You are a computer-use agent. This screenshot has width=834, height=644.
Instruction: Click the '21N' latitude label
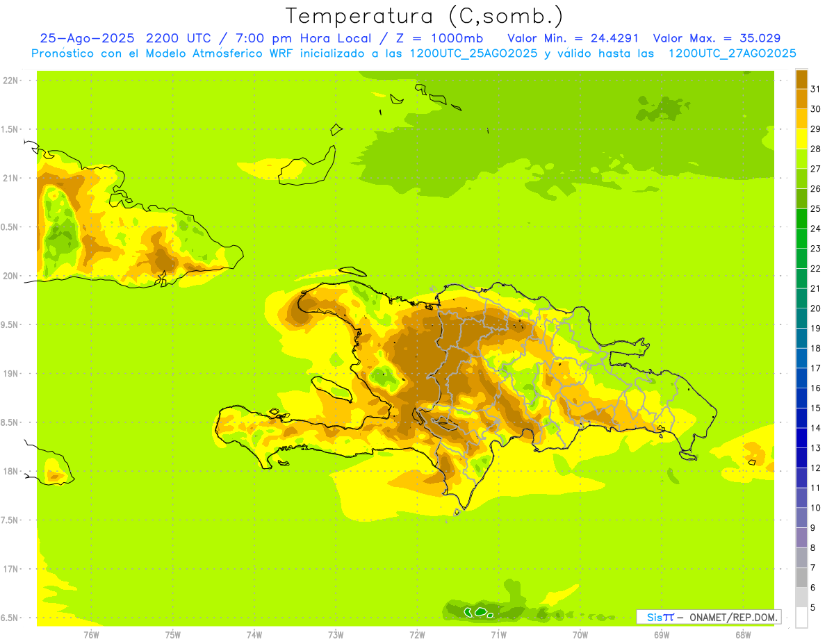pyautogui.click(x=10, y=179)
